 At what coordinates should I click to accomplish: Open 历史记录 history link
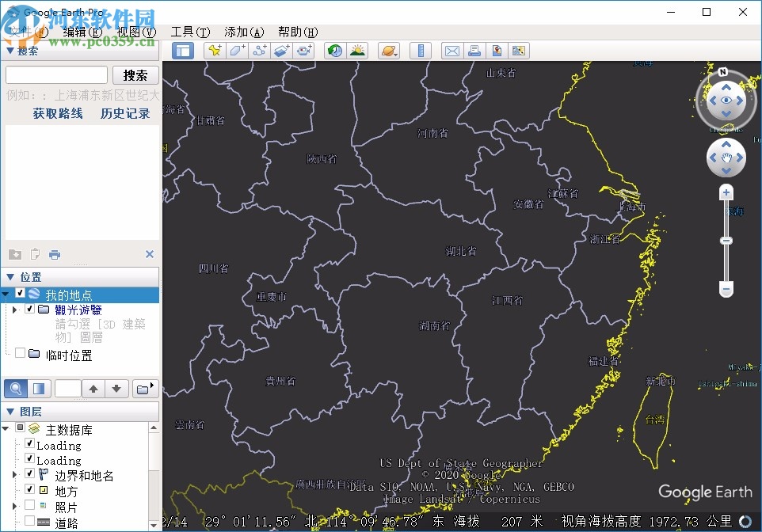125,113
